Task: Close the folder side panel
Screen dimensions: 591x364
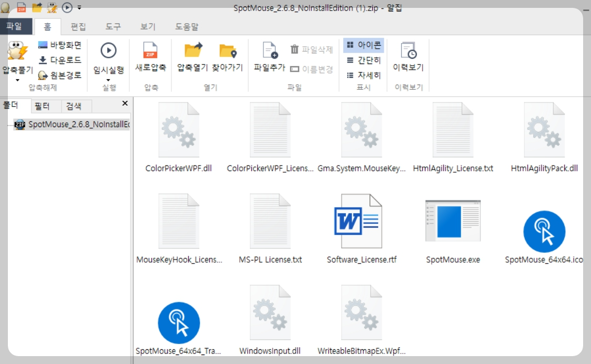Action: (x=125, y=103)
